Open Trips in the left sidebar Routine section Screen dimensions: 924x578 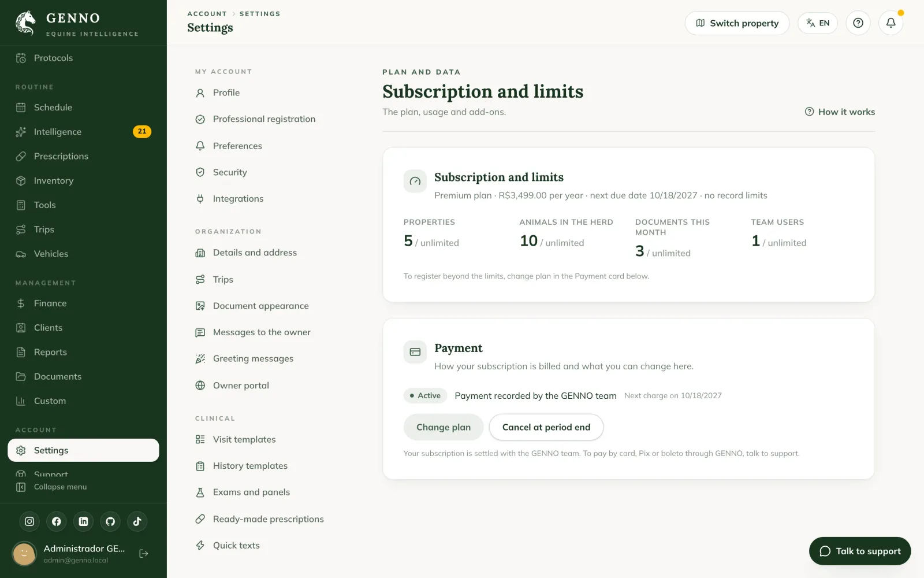click(x=83, y=229)
